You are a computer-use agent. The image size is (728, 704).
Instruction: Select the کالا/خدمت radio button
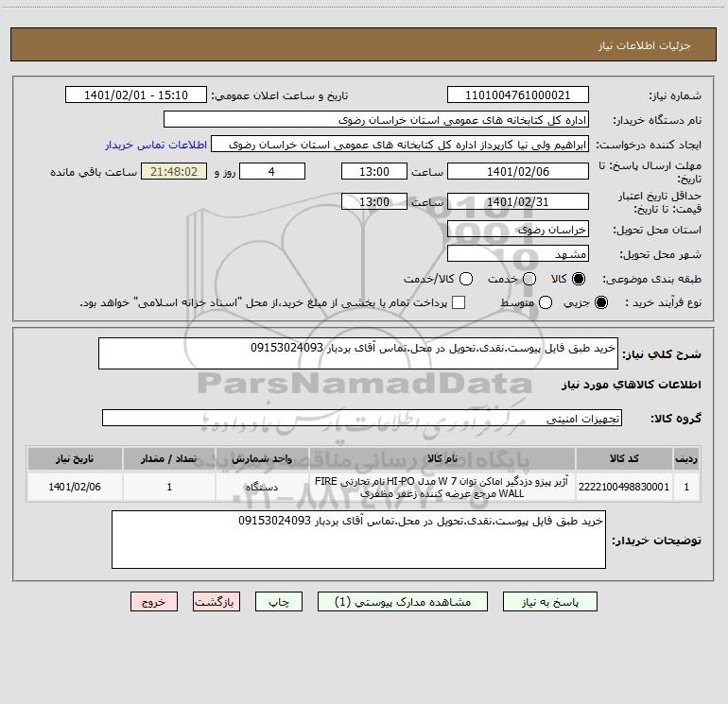pyautogui.click(x=466, y=279)
